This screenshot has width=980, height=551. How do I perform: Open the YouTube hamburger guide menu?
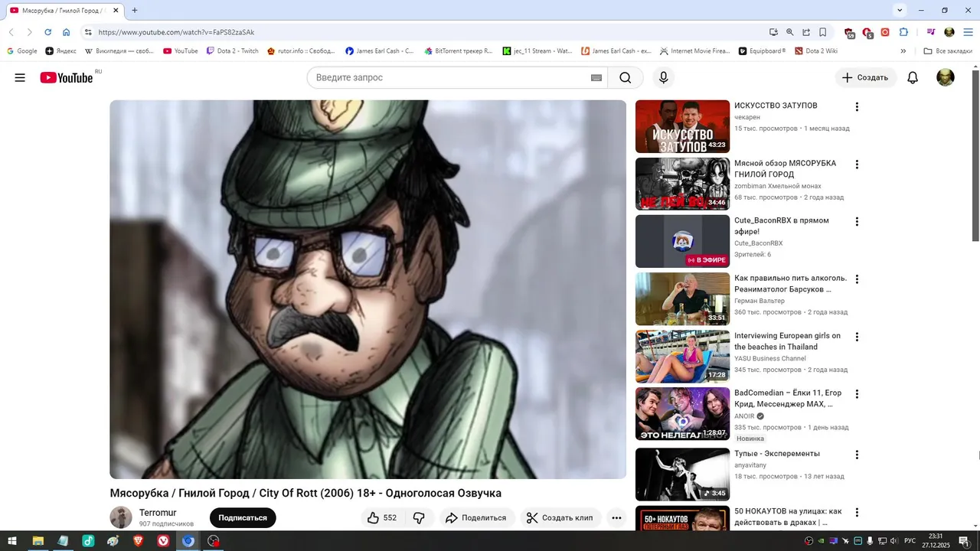coord(20,77)
